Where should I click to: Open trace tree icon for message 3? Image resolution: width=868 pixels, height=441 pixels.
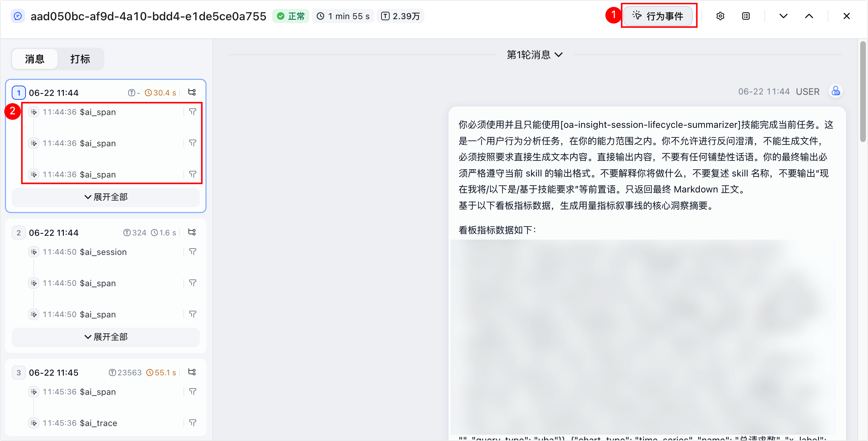[x=192, y=372]
